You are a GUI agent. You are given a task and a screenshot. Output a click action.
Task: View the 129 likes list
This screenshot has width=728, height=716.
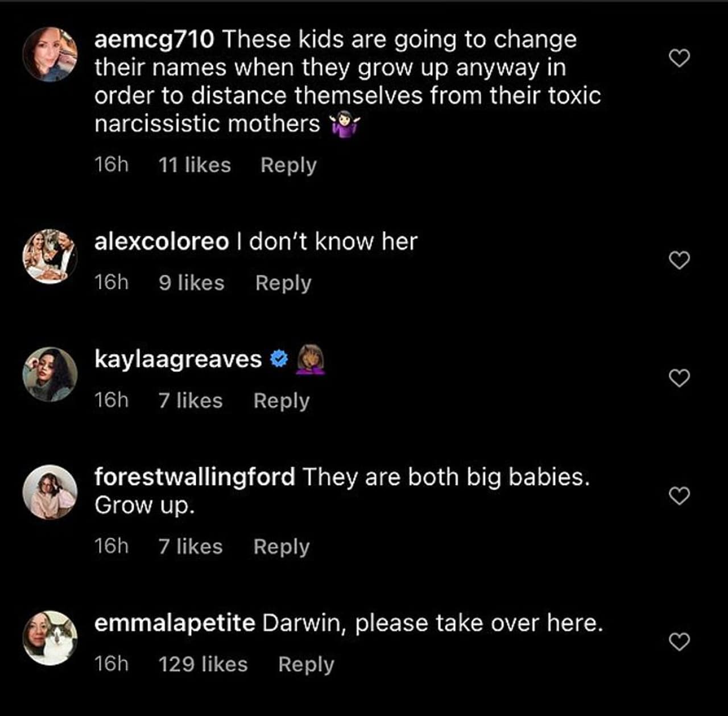point(203,664)
